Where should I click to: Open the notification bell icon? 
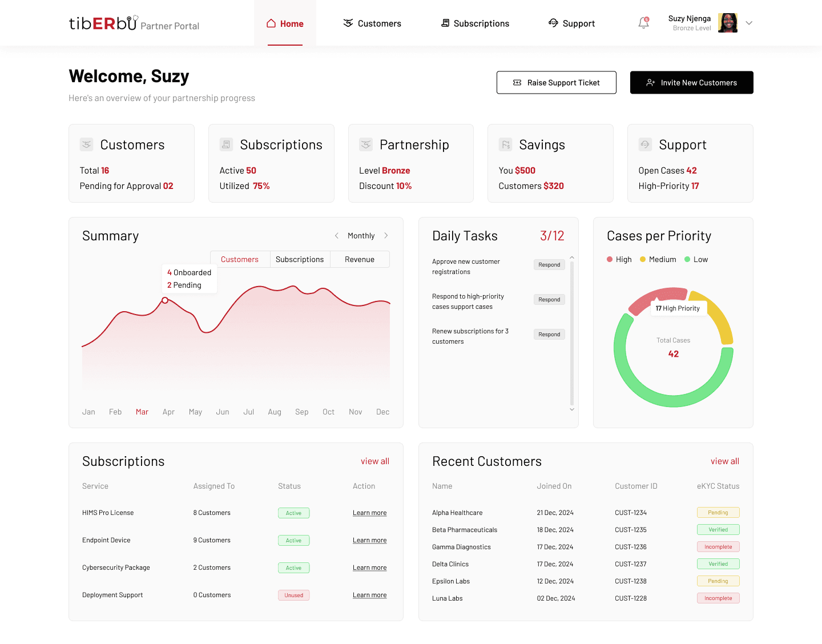pos(643,23)
